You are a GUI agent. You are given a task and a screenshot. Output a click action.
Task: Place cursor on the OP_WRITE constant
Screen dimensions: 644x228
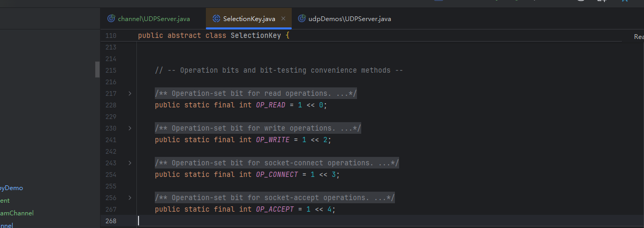(273, 140)
